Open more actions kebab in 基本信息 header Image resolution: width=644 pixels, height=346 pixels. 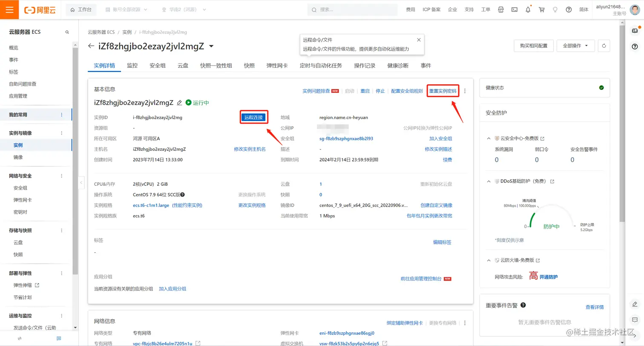point(465,91)
